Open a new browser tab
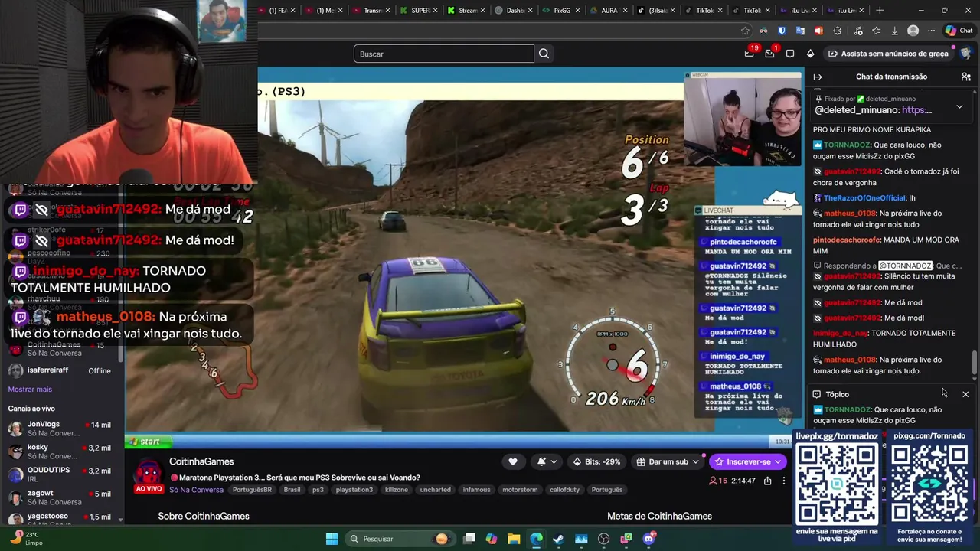The image size is (980, 551). click(880, 10)
